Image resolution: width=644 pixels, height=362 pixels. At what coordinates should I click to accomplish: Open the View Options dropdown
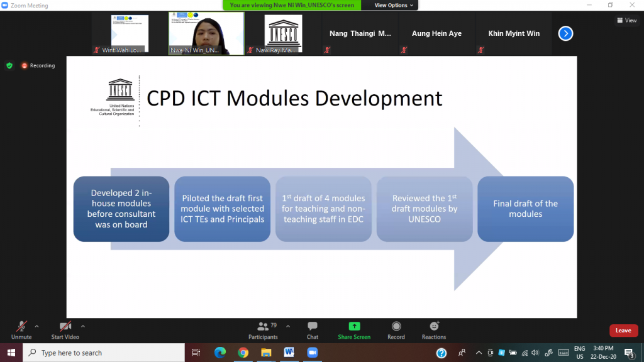[394, 5]
